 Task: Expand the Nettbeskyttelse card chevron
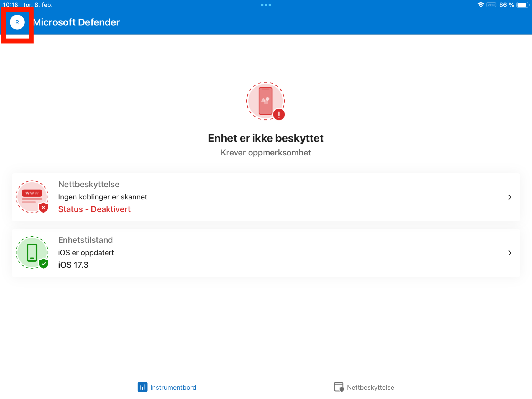tap(510, 197)
